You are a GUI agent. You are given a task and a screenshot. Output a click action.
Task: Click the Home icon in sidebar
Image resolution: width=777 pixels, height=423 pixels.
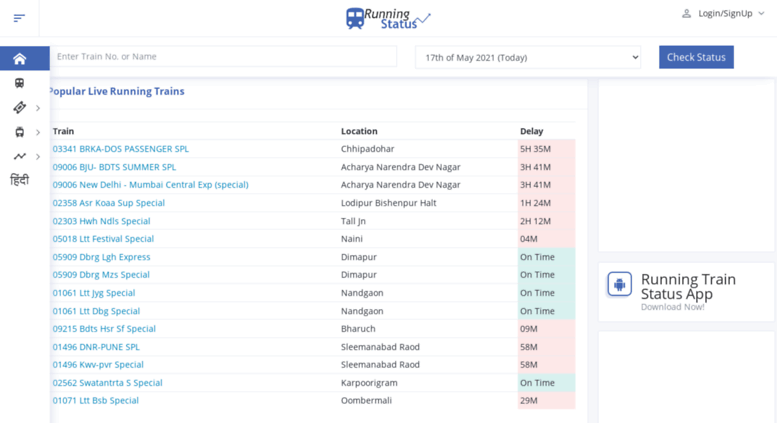coord(19,59)
